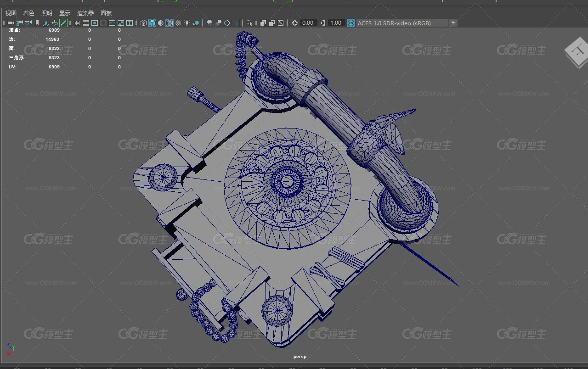This screenshot has width=588, height=369.
Task: Open the 渲染器 menu
Action: tap(85, 13)
